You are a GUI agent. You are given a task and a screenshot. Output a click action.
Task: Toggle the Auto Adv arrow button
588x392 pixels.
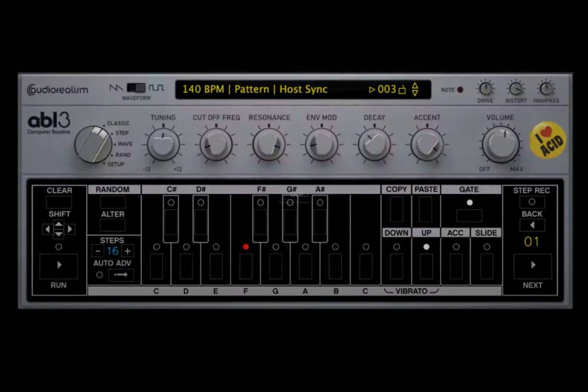(x=121, y=275)
